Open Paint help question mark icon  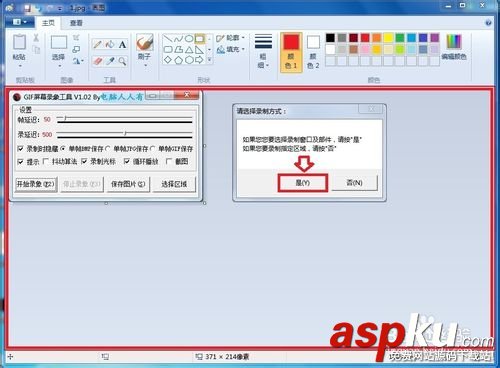(488, 23)
